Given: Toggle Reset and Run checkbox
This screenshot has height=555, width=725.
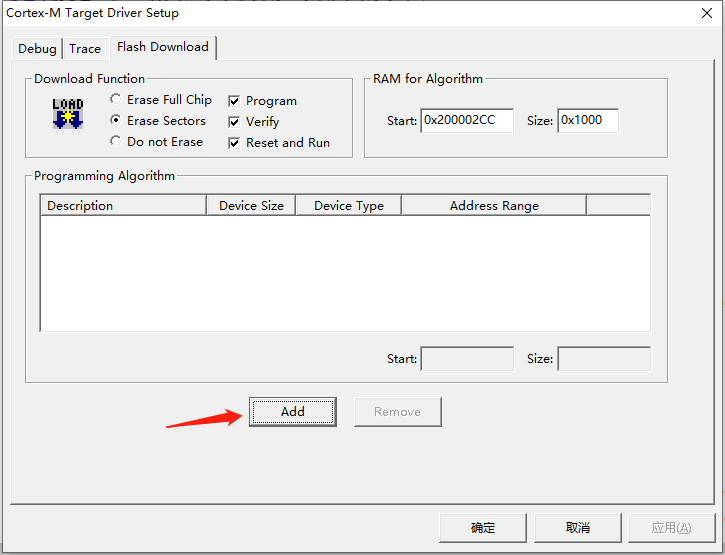Looking at the screenshot, I should click(279, 143).
